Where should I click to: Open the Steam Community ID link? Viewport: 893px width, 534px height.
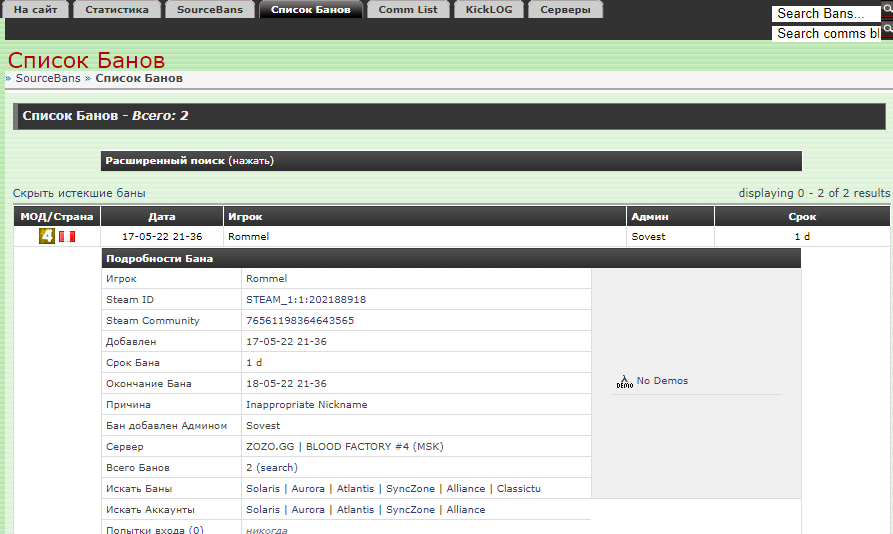point(300,321)
